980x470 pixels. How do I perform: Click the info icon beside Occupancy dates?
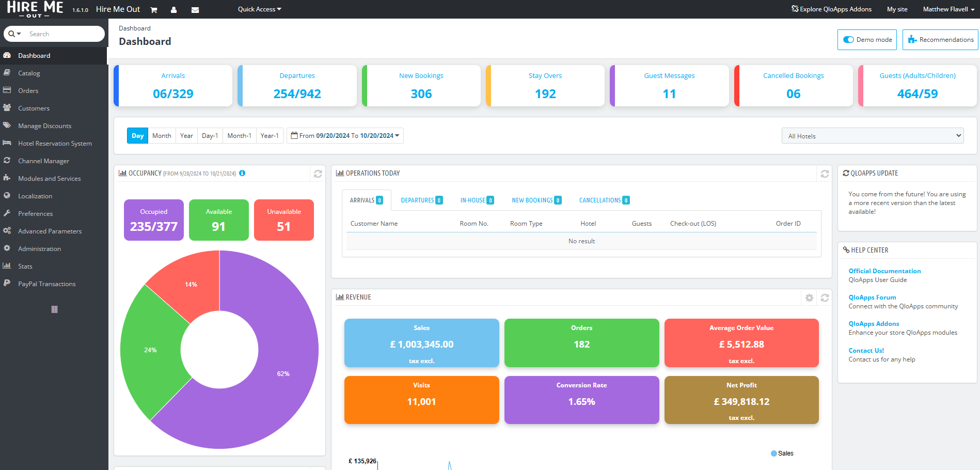coord(242,174)
